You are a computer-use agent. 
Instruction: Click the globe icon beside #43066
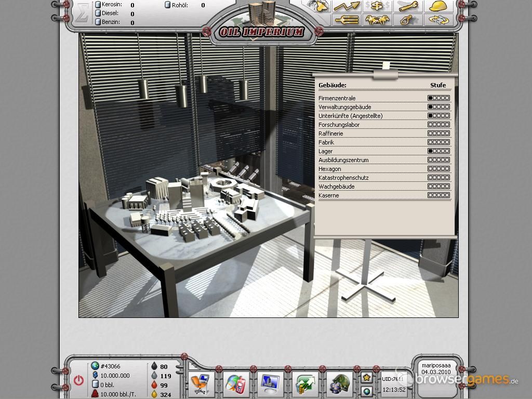pos(95,366)
